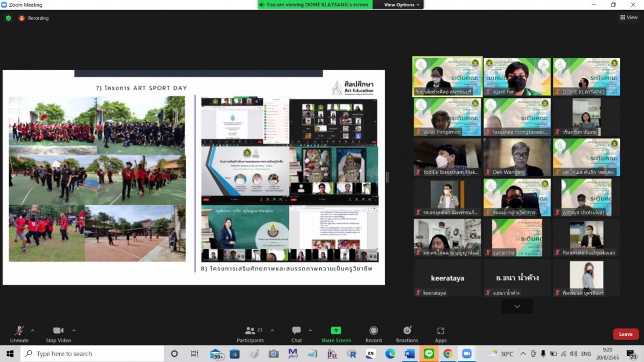
Task: Click the ART SPORT DAY slide heading
Action: (x=142, y=88)
